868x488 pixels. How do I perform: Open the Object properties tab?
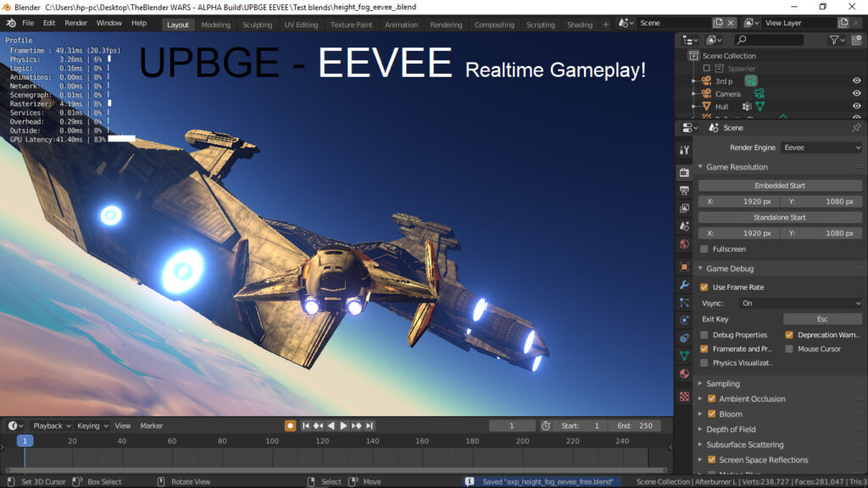click(684, 267)
